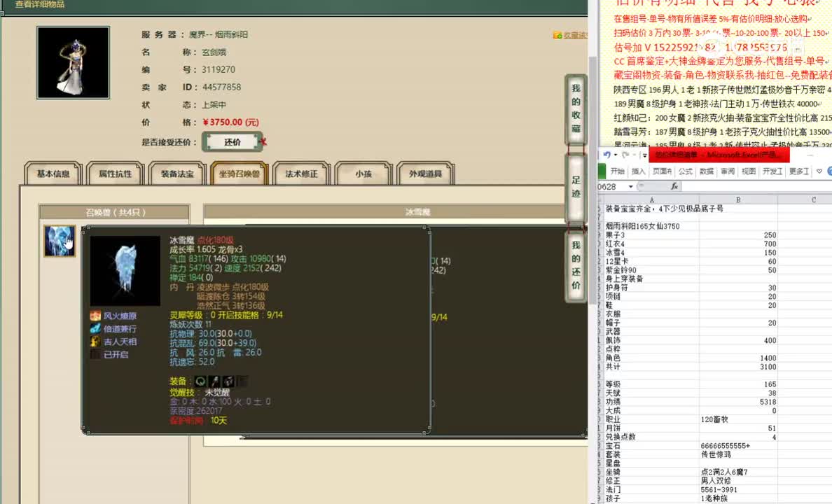The image size is (832, 504).
Task: Click the Excel cell with total 3100
Action: click(738, 367)
